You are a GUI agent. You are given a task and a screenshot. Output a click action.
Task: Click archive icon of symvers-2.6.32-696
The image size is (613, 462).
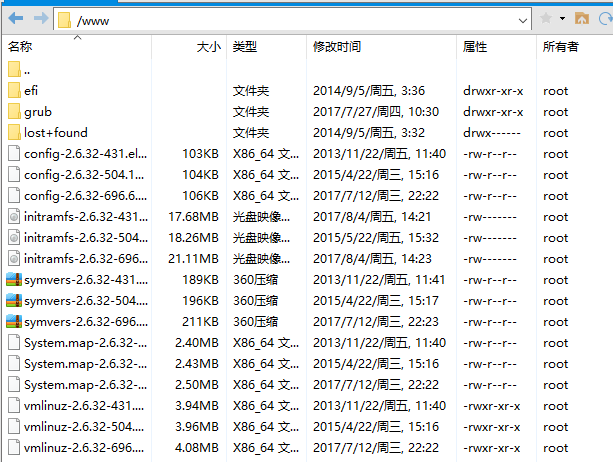click(14, 321)
